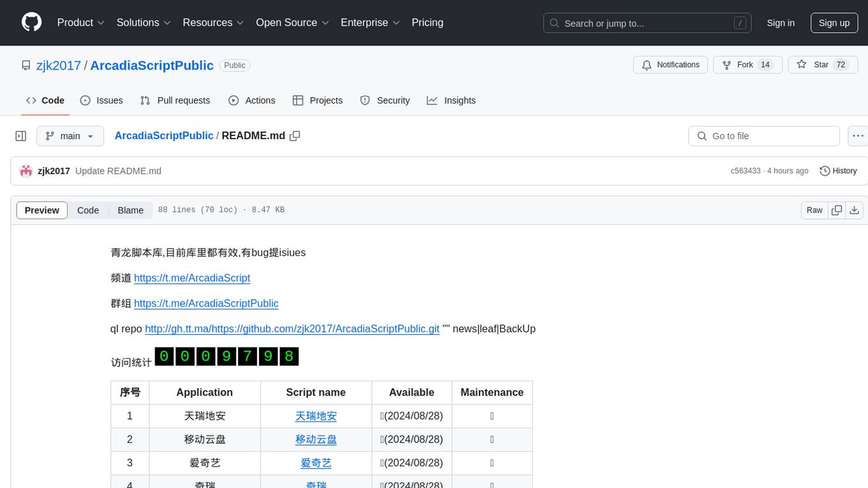Click the row number 1 cell
This screenshot has height=488, width=868.
point(130,416)
